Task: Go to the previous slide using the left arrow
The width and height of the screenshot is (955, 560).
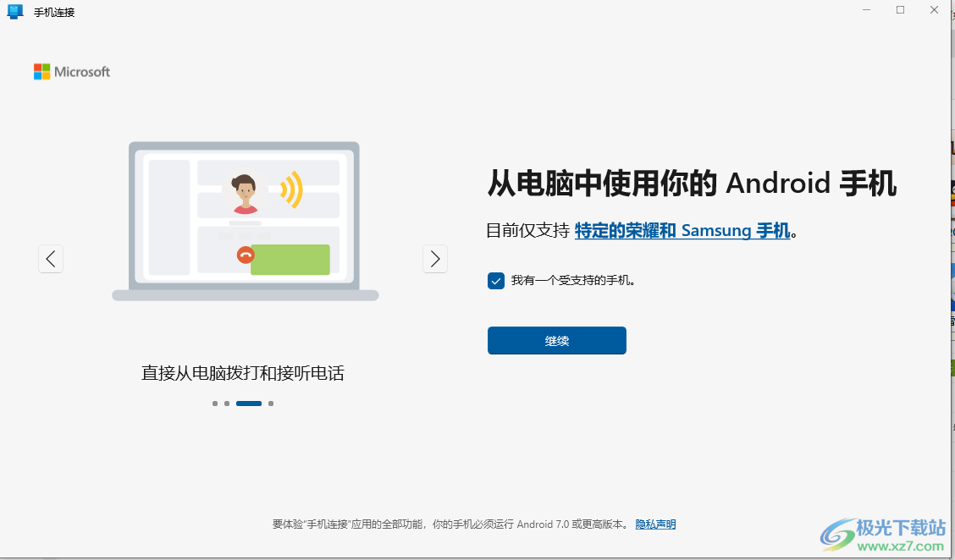Action: tap(51, 259)
